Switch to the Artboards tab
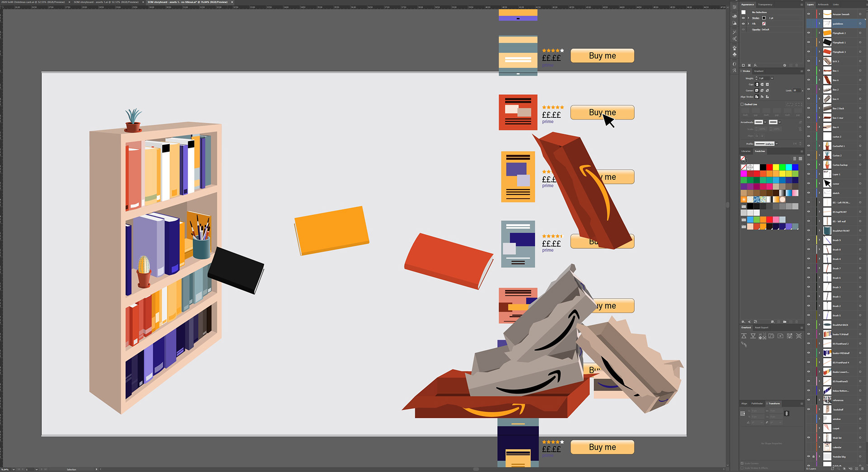 click(823, 5)
